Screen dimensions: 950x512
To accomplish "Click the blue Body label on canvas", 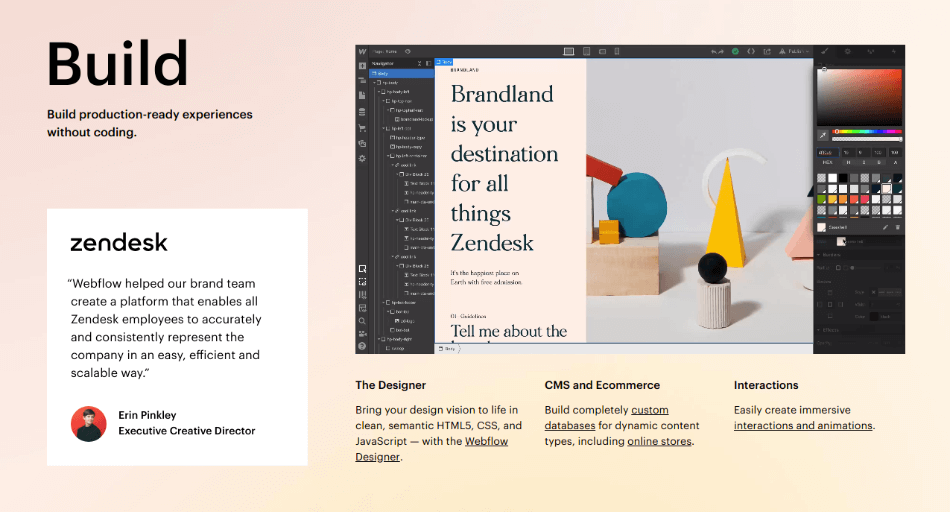I will click(444, 62).
